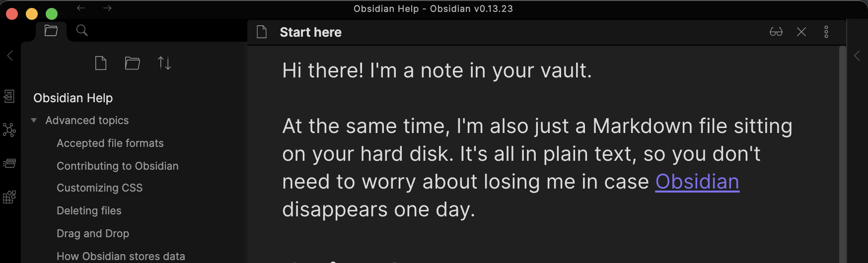Close the Start here pane
Image resolution: width=868 pixels, height=263 pixels.
pyautogui.click(x=801, y=32)
